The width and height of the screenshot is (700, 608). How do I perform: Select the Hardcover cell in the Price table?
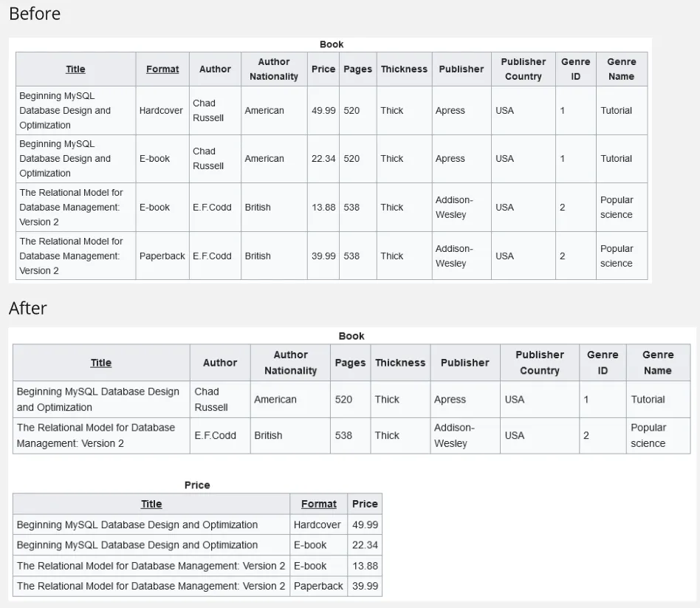click(318, 525)
